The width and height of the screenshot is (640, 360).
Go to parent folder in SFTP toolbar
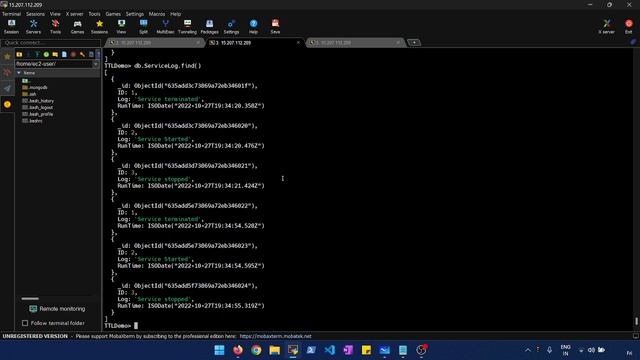[19, 54]
